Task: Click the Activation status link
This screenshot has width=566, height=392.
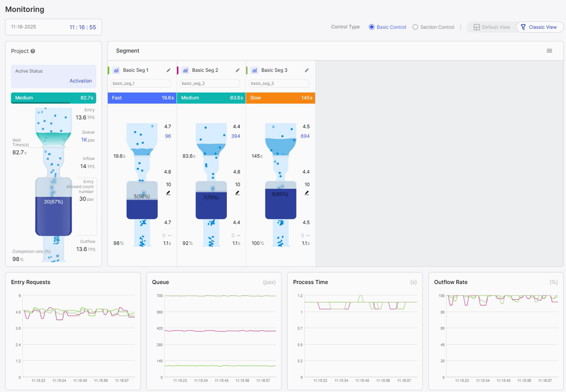Action: tap(80, 81)
